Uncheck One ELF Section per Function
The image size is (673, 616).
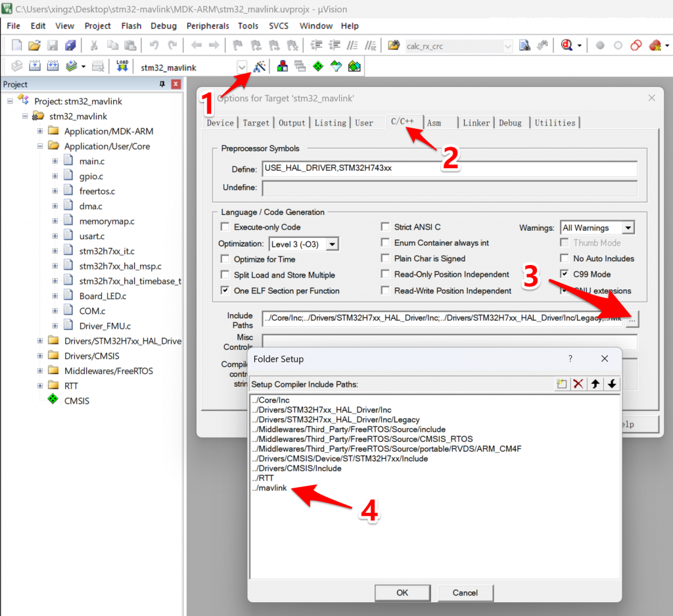[225, 290]
